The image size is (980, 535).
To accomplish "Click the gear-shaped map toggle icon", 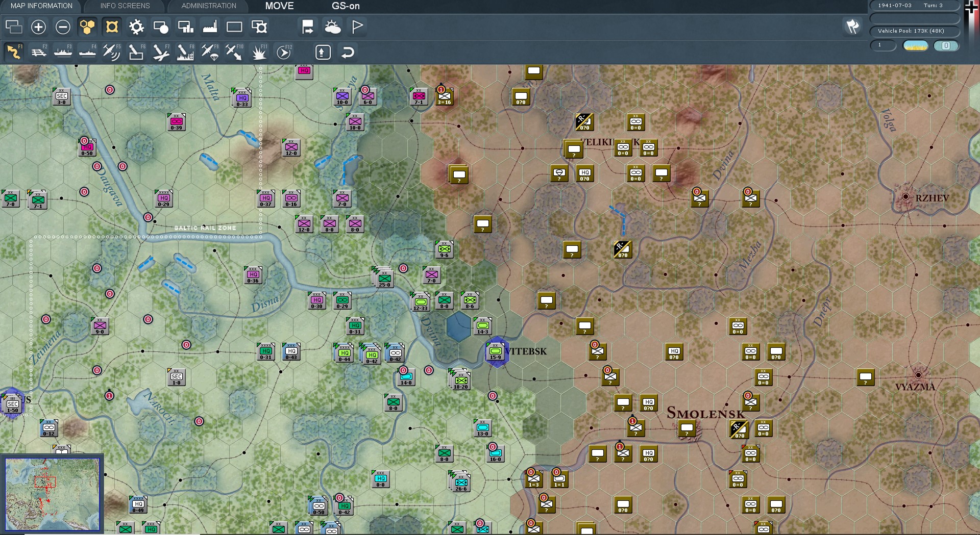I will [x=136, y=27].
